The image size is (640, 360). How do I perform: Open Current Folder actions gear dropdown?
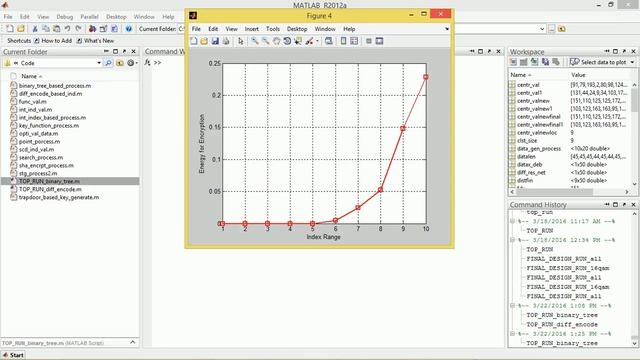tap(132, 63)
